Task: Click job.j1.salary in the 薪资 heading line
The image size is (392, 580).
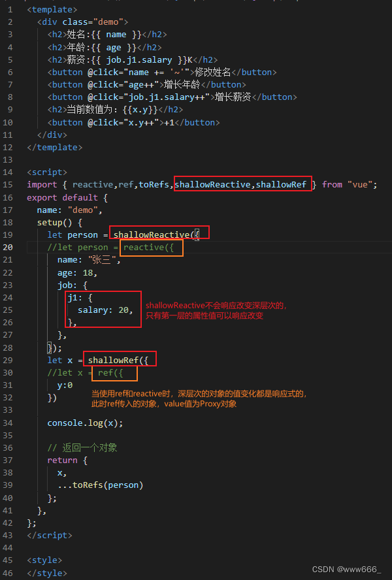Action: pyautogui.click(x=139, y=60)
